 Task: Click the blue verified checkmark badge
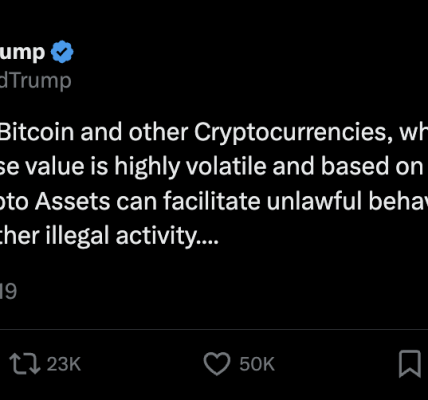62,52
